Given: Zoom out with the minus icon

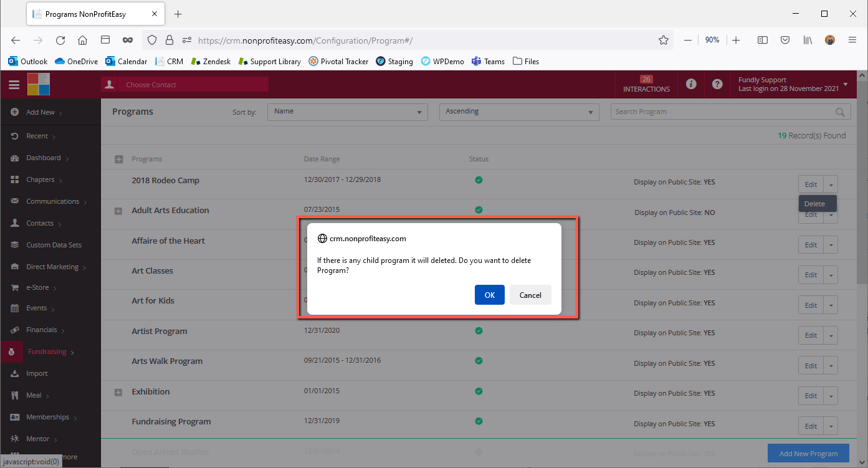Looking at the screenshot, I should [x=688, y=40].
